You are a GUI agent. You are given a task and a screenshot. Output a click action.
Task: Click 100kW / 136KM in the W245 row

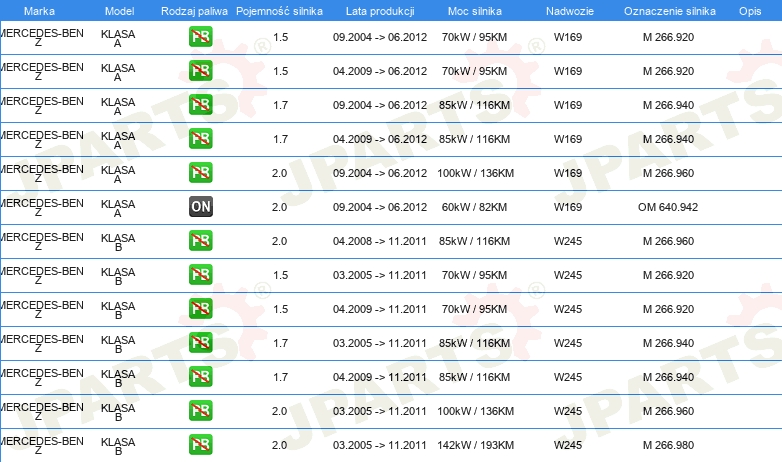coord(475,411)
